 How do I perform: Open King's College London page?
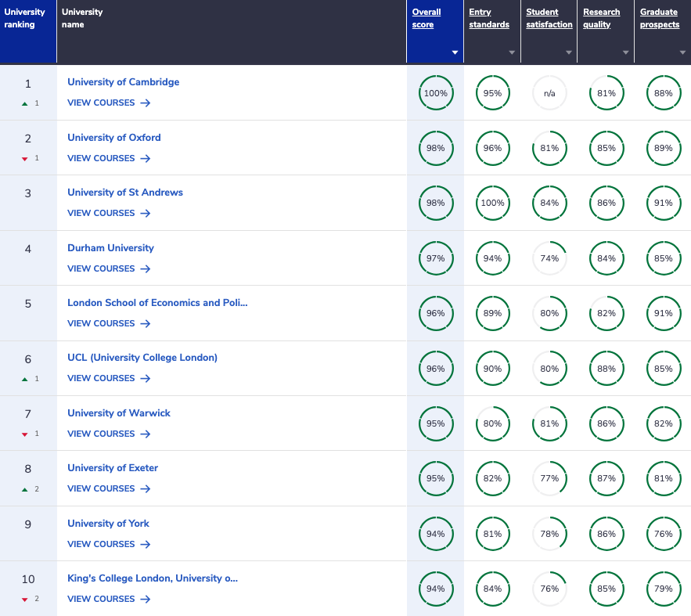click(x=153, y=578)
